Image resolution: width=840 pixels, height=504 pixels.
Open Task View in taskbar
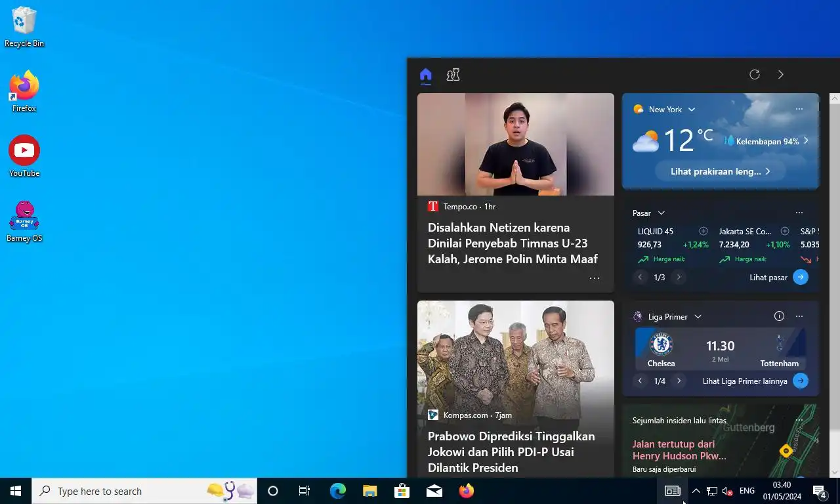point(304,491)
